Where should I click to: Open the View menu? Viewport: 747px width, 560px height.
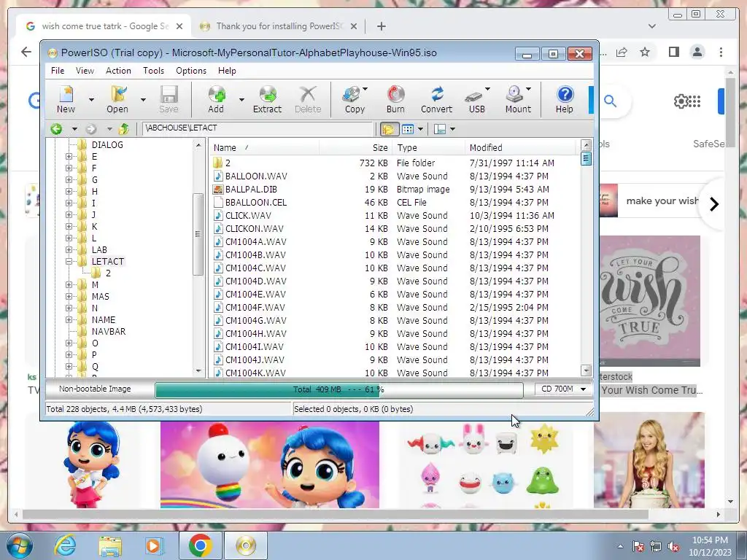(85, 71)
